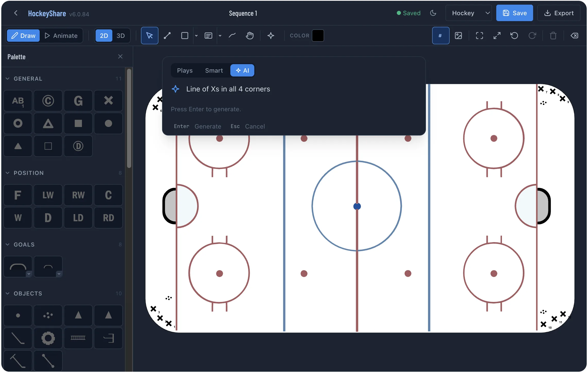Click Cancel in the AI prompt

click(x=255, y=126)
